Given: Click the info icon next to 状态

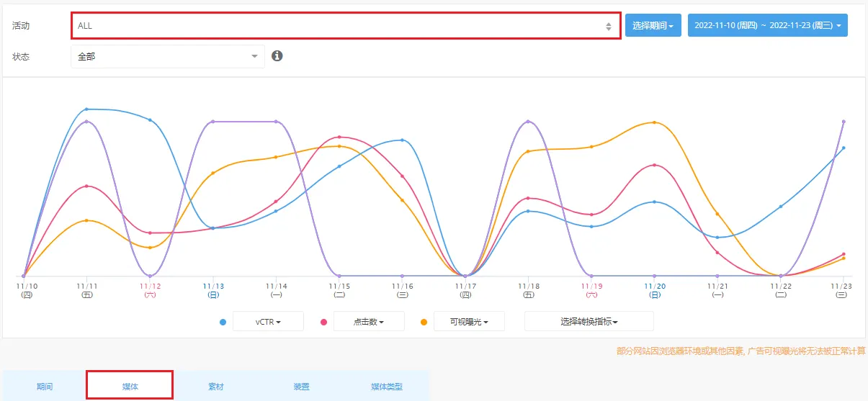Looking at the screenshot, I should click(x=277, y=55).
